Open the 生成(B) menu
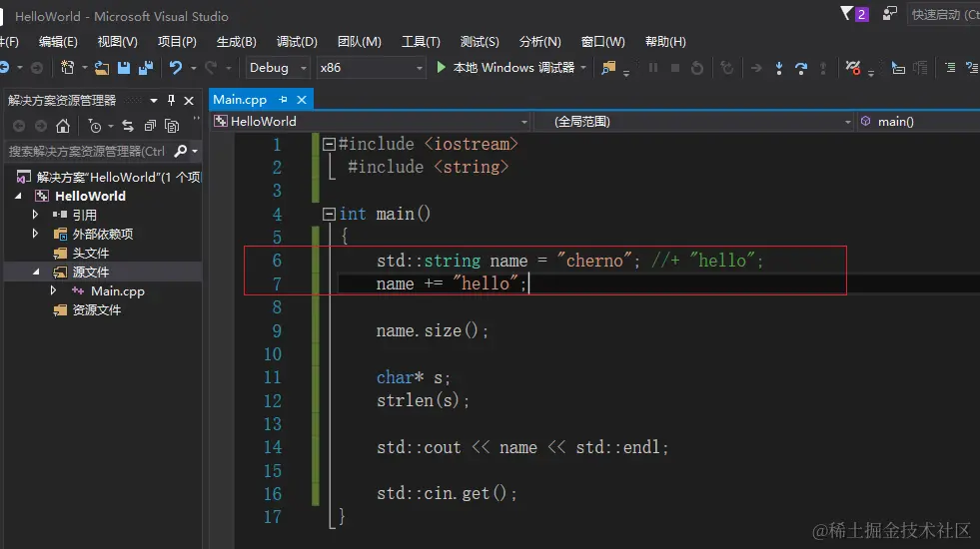This screenshot has width=980, height=549. [236, 42]
